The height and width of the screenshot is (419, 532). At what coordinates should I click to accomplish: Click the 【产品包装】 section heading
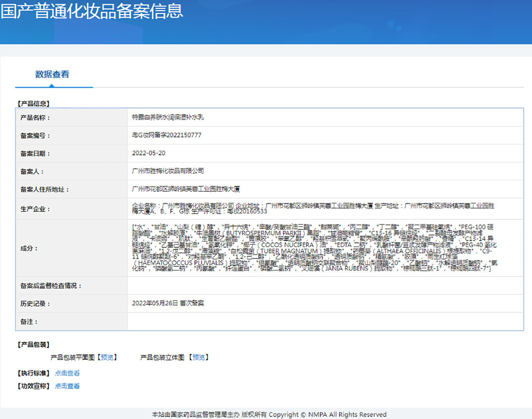click(x=33, y=345)
